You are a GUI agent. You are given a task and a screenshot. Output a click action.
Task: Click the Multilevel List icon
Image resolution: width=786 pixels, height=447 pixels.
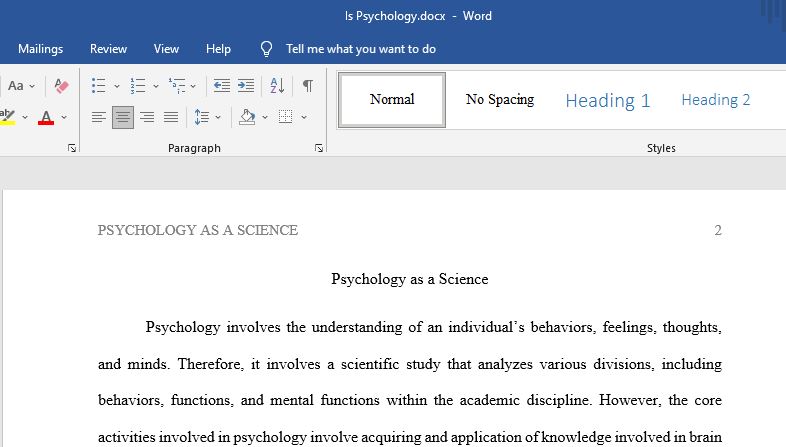pos(177,86)
